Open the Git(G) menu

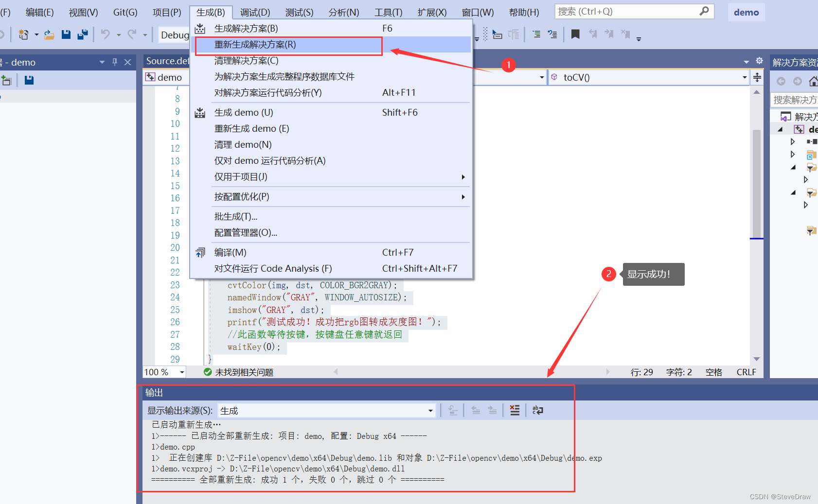125,12
